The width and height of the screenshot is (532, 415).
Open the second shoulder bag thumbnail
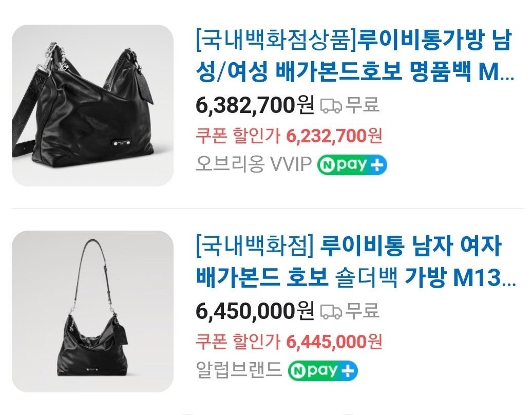click(x=92, y=311)
